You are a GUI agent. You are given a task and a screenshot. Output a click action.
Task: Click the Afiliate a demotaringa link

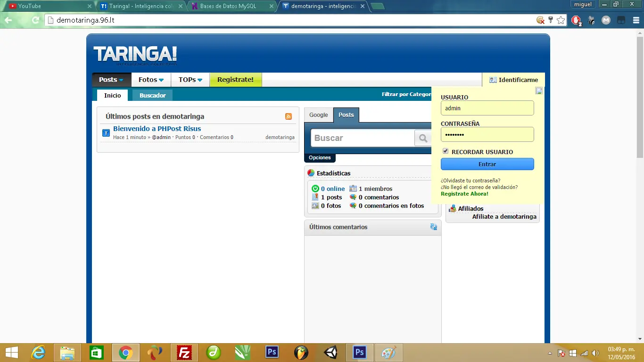click(504, 217)
